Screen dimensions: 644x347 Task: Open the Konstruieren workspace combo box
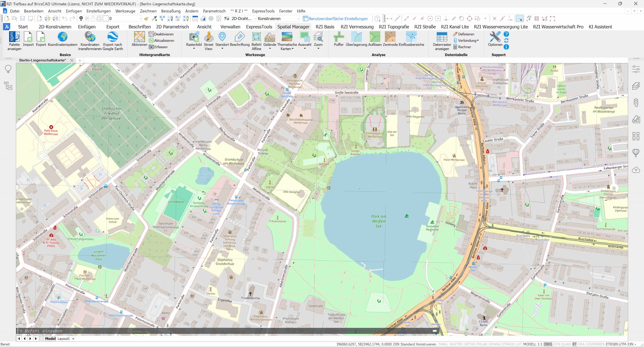pyautogui.click(x=278, y=19)
